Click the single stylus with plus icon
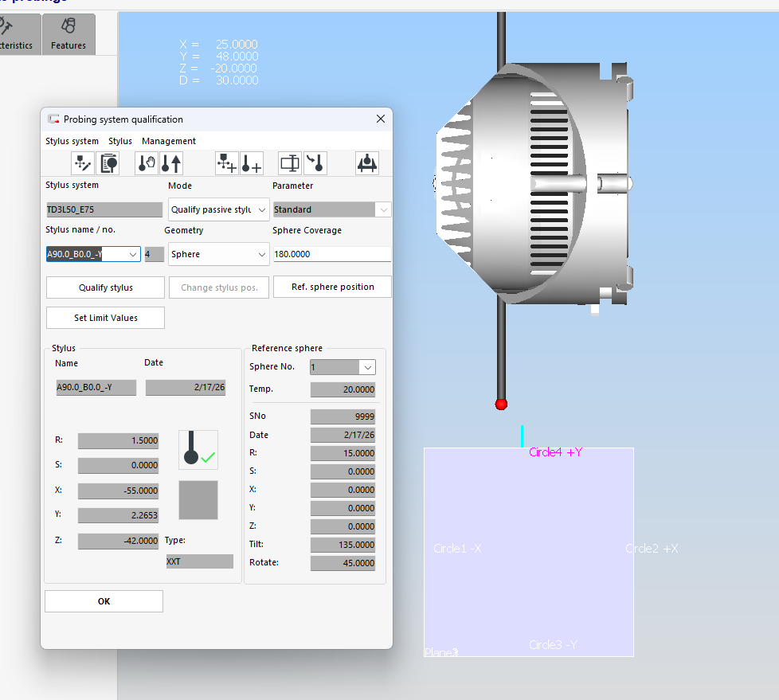Image resolution: width=779 pixels, height=700 pixels. coord(252,163)
